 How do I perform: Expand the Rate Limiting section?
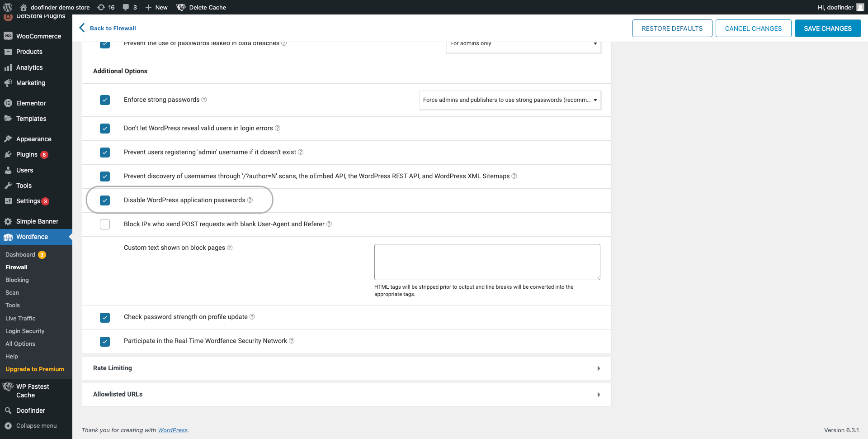[347, 368]
